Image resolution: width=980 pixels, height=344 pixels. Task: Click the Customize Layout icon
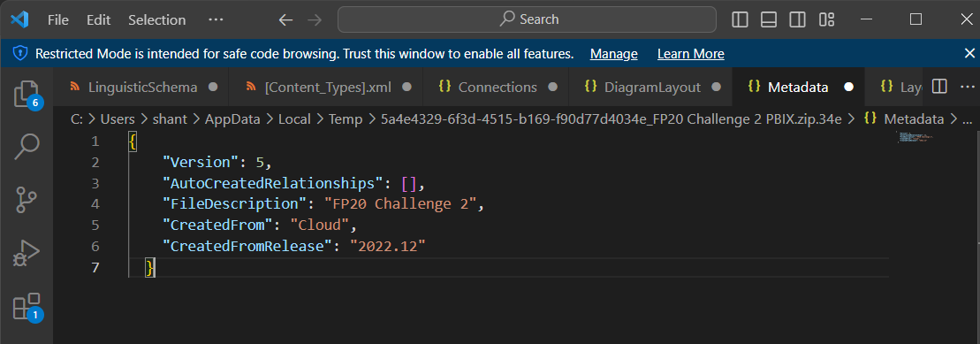(x=827, y=20)
